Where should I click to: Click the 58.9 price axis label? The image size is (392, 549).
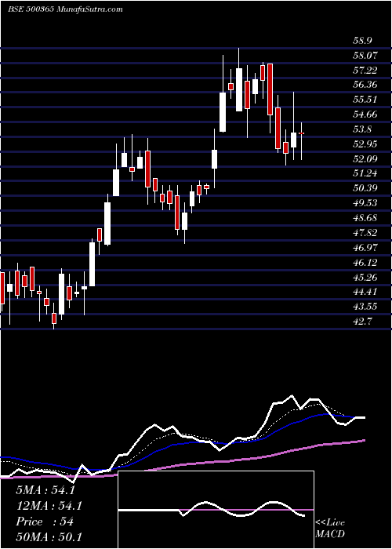click(362, 41)
